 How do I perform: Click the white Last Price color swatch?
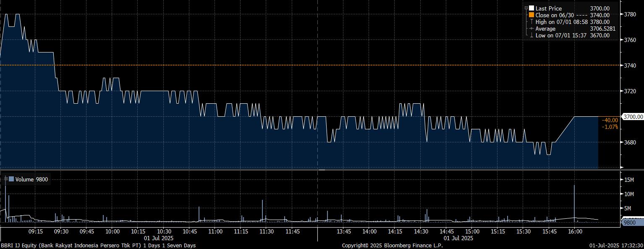[x=531, y=8]
